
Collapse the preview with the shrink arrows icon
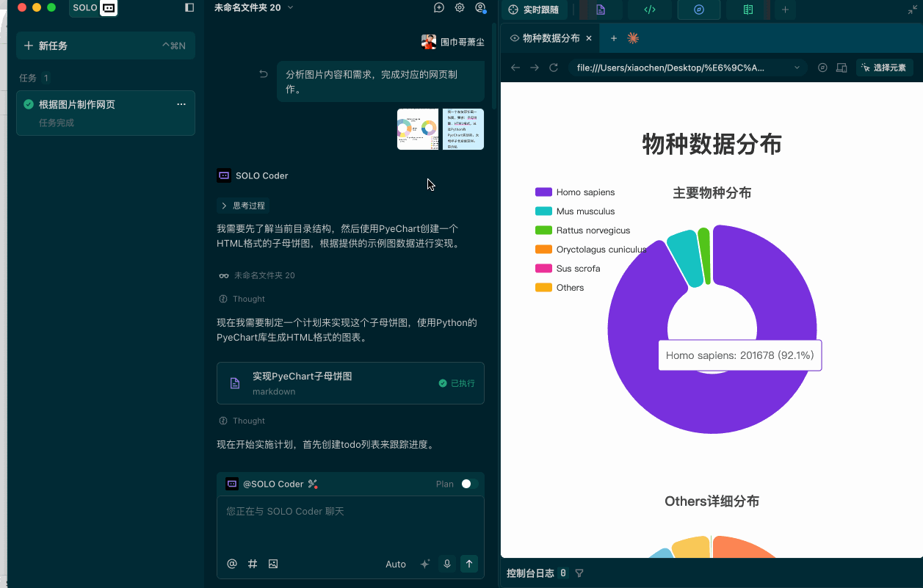912,10
